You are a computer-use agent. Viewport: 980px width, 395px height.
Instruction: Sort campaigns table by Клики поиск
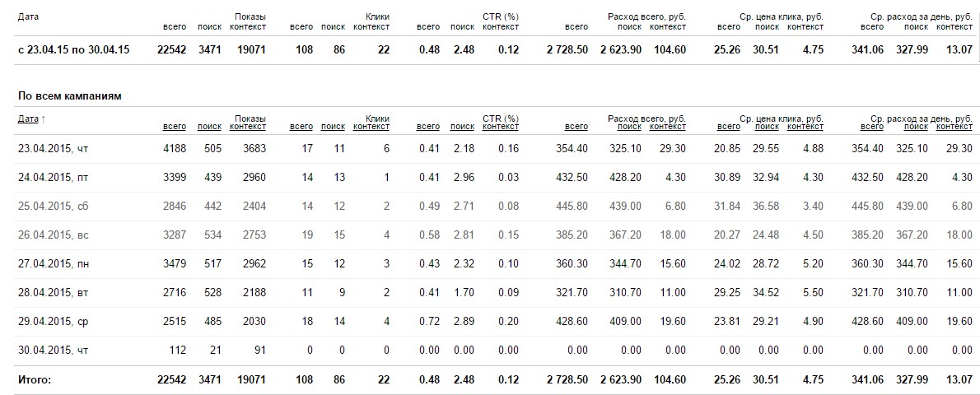click(333, 127)
